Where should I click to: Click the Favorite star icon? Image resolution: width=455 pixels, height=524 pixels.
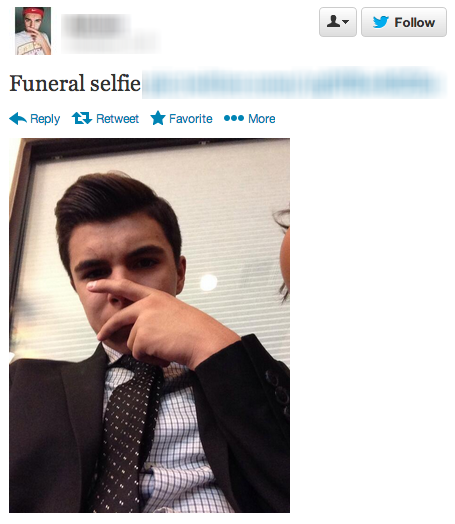pyautogui.click(x=158, y=118)
